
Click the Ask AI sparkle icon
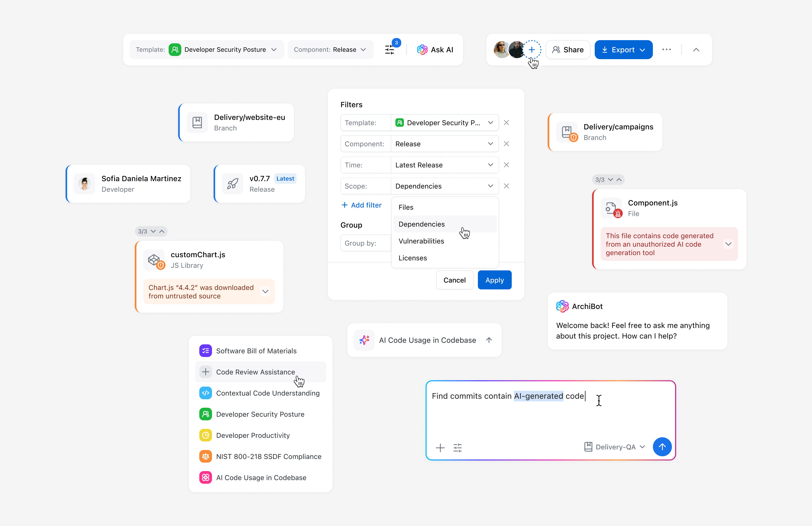click(422, 50)
